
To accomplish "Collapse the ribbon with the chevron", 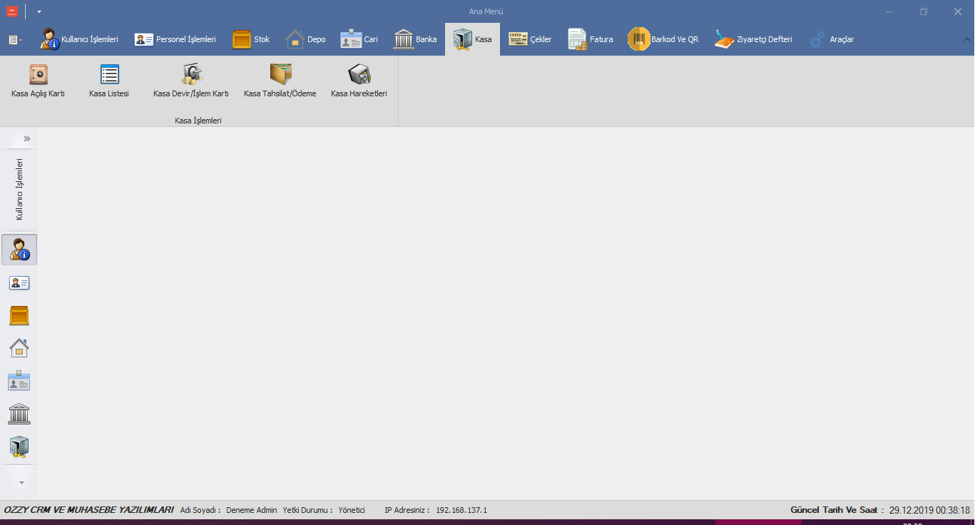I will (967, 39).
